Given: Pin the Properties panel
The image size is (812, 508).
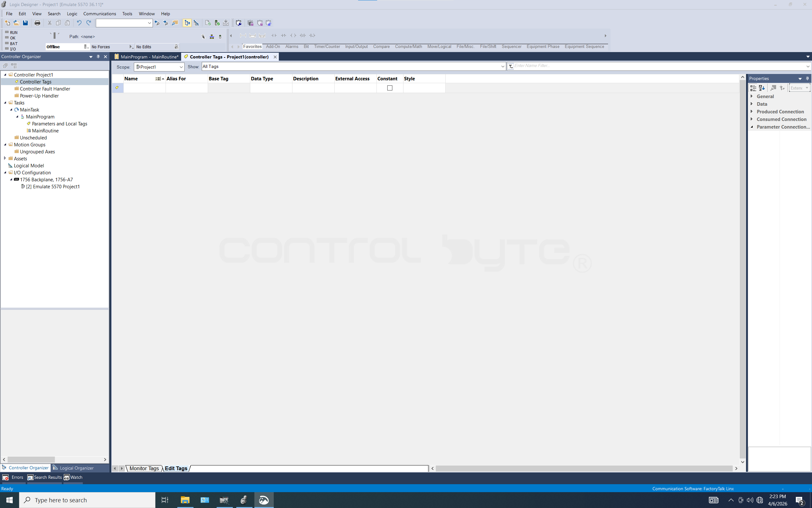Looking at the screenshot, I should [807, 78].
